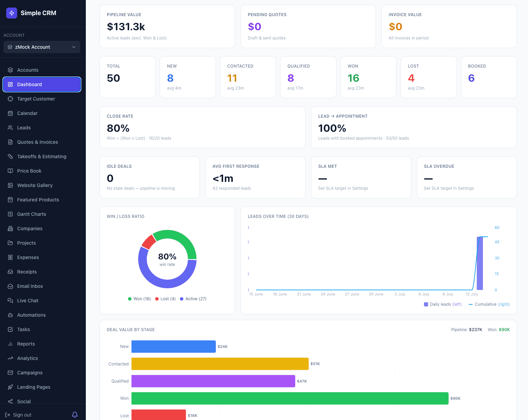528x420 pixels.
Task: Click the Automations robot icon
Action: coord(10,315)
